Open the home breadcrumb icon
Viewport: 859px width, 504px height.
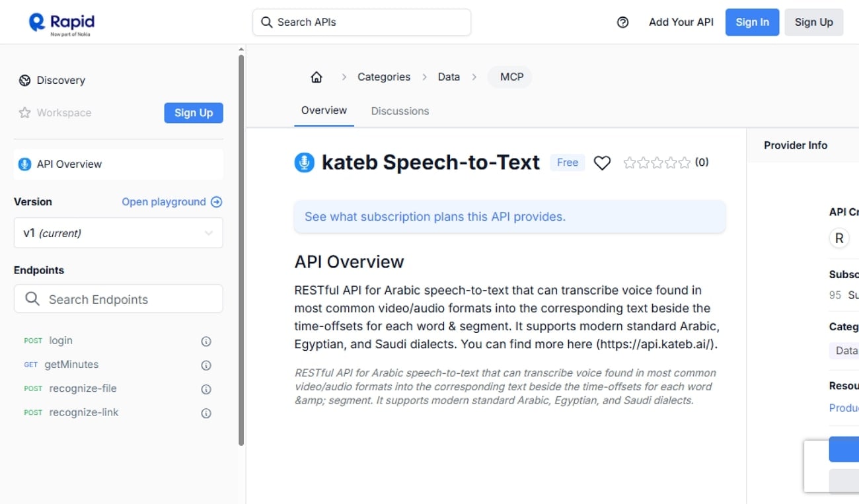click(x=316, y=77)
